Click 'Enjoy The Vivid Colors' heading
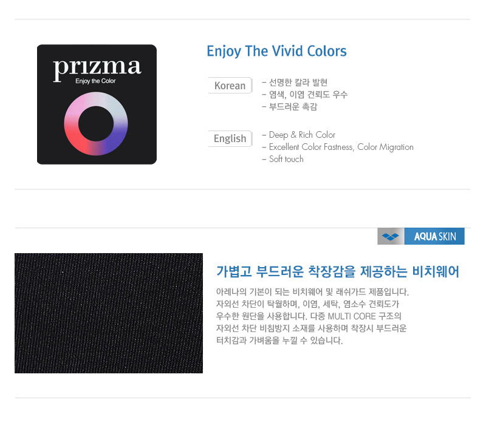Image resolution: width=486 pixels, height=448 pixels. [x=276, y=52]
